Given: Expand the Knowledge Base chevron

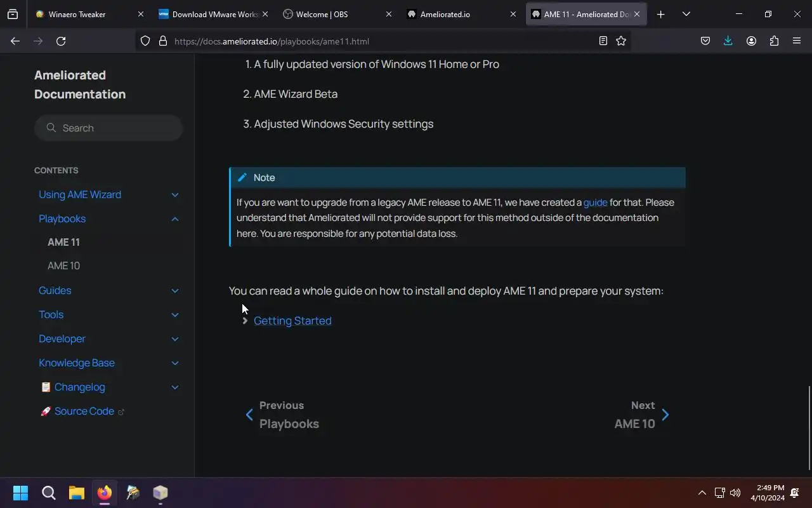Looking at the screenshot, I should 175,363.
